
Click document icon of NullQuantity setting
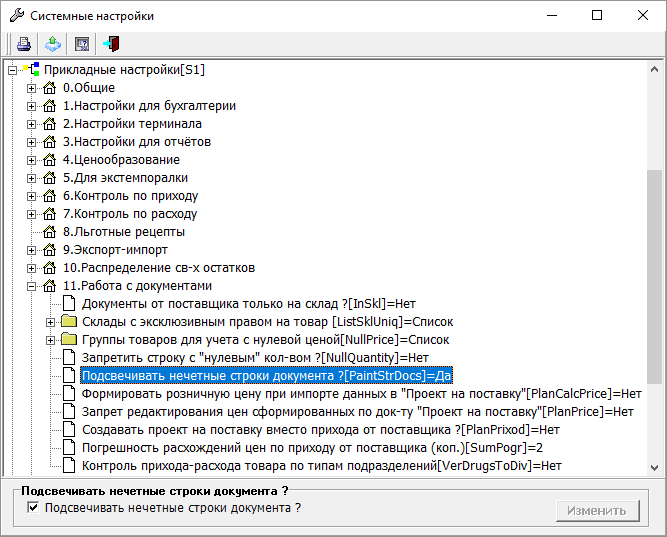tap(69, 357)
